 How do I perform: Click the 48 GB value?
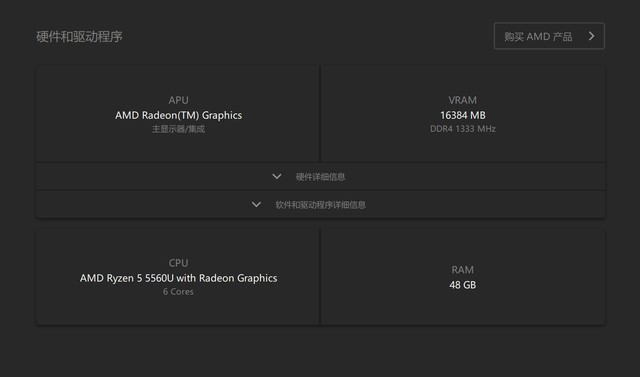coord(462,285)
